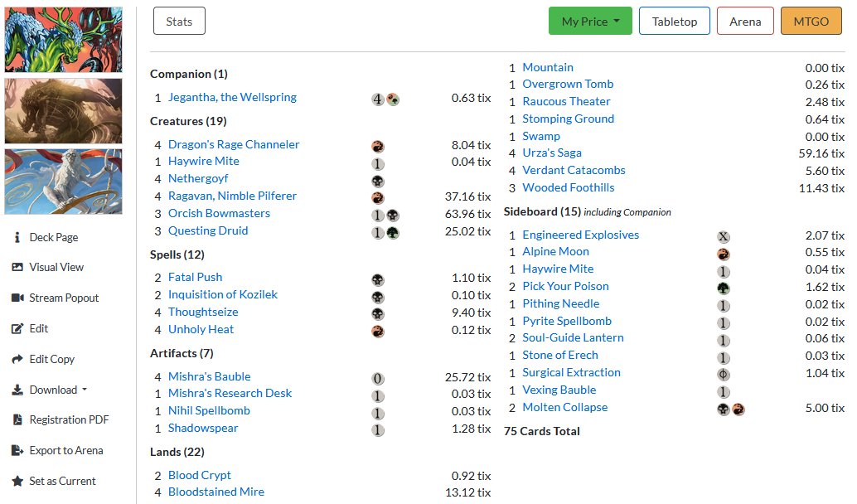Open Orcish Bowmasters card link
This screenshot has height=504, width=857.
[x=219, y=213]
